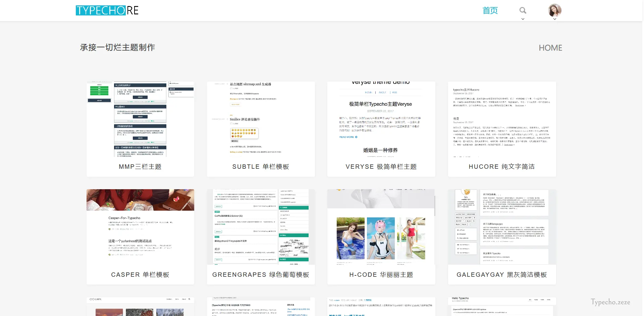Click the HOME breadcrumb text
The height and width of the screenshot is (316, 644).
coord(550,48)
